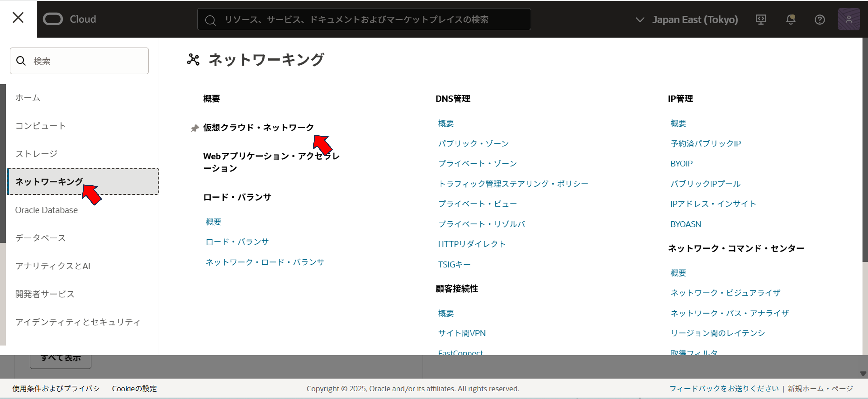Image resolution: width=868 pixels, height=399 pixels.
Task: Select Oracle Database in the side menu
Action: pos(47,210)
